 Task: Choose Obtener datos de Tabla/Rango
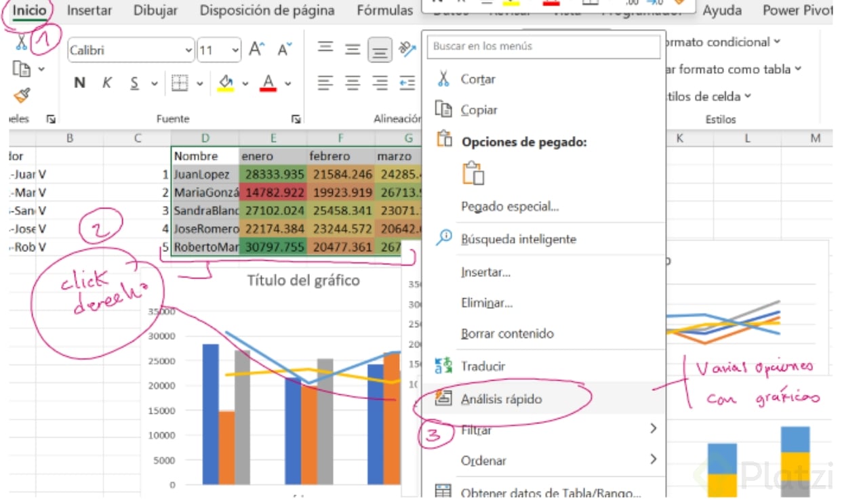pos(543,492)
